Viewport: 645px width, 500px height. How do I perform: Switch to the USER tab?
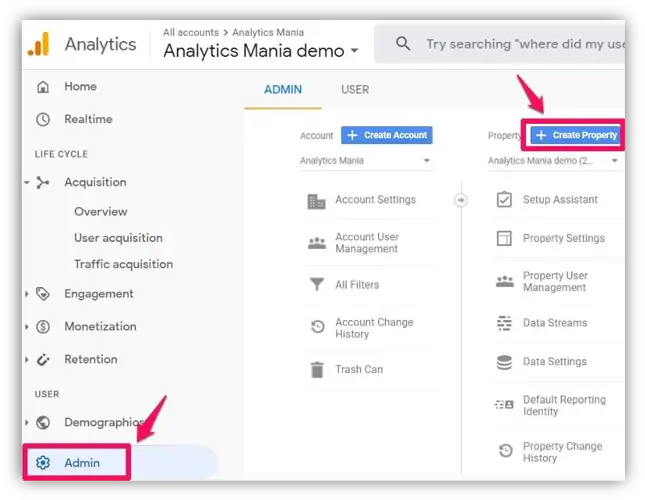[355, 90]
